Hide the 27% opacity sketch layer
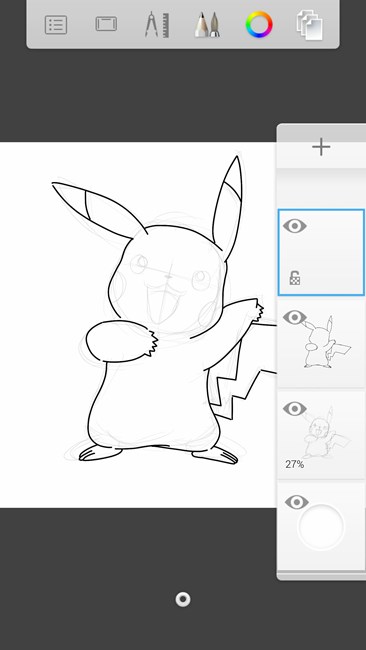Screen dimensions: 366x650 pos(295,409)
